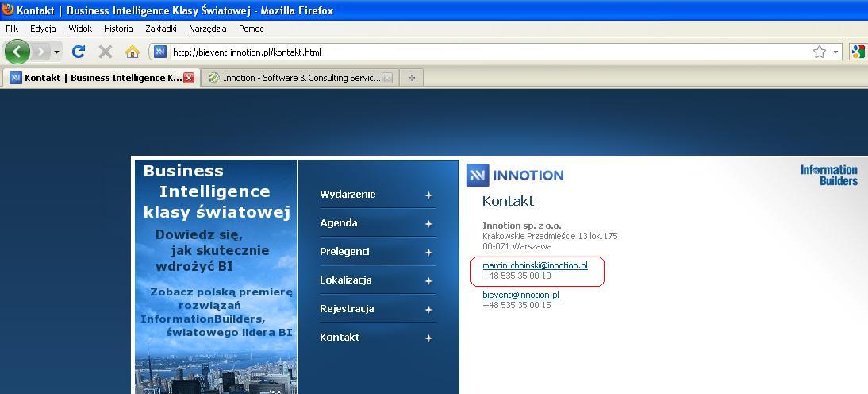This screenshot has height=394, width=868.
Task: Open the Widok menu
Action: point(80,29)
